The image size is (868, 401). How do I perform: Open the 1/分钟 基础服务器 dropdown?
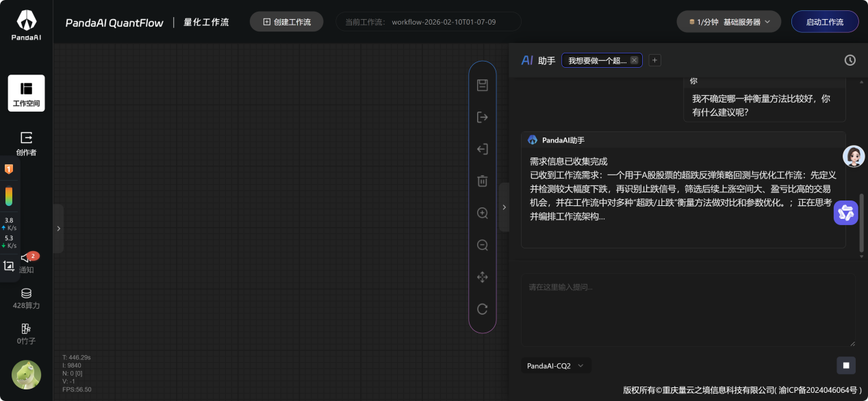(x=730, y=22)
